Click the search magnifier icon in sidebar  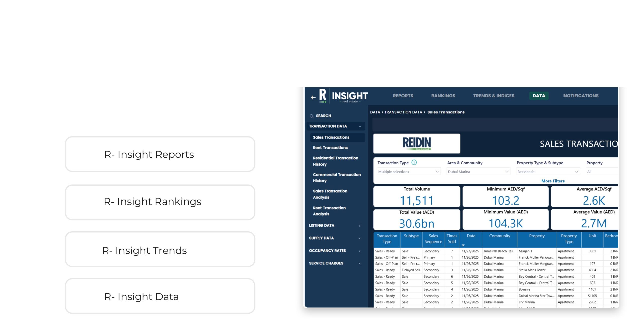pos(311,116)
